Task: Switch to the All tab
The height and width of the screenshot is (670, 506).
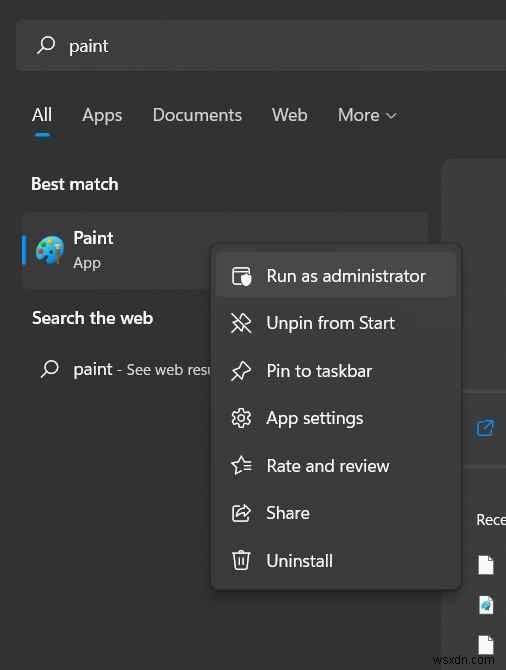Action: (x=42, y=115)
